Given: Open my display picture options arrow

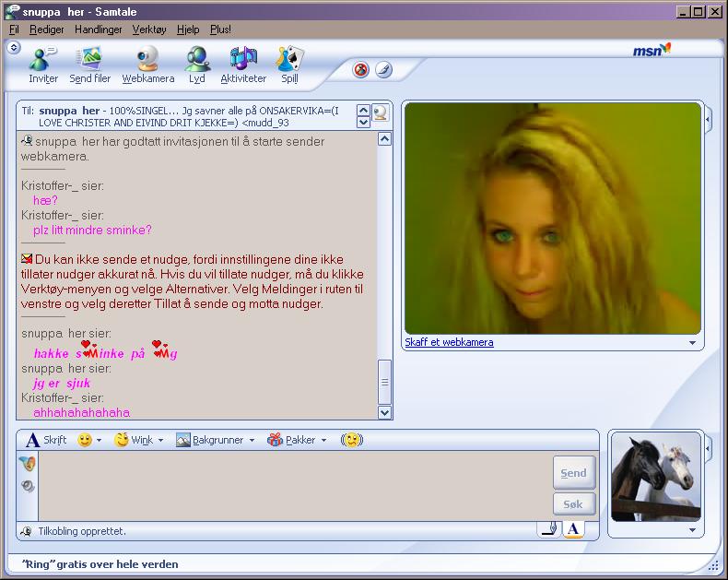Looking at the screenshot, I should pyautogui.click(x=692, y=530).
